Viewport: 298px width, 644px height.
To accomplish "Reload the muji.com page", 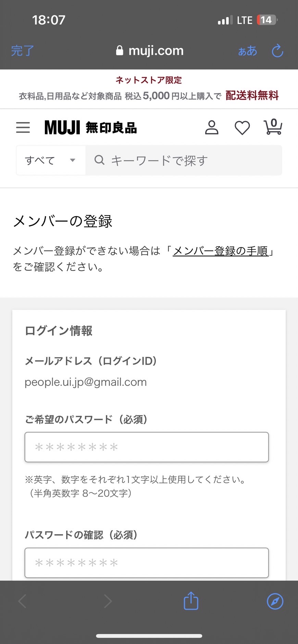I will tap(277, 51).
